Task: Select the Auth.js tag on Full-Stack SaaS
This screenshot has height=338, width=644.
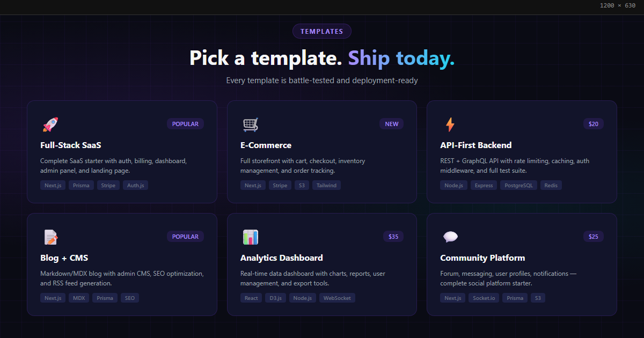Action: coord(135,185)
